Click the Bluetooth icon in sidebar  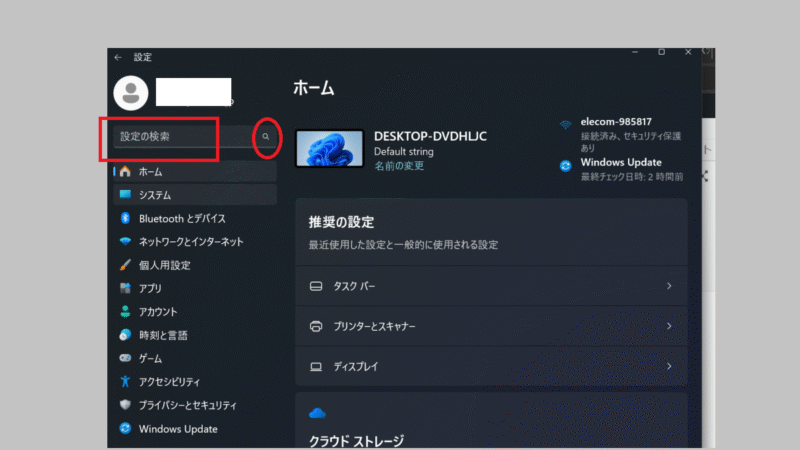(125, 218)
